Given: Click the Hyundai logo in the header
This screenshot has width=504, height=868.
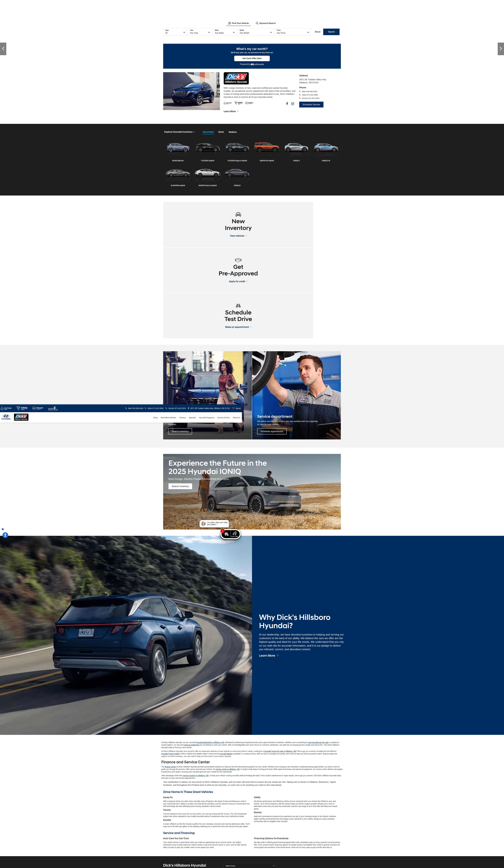Looking at the screenshot, I should pyautogui.click(x=6, y=417).
